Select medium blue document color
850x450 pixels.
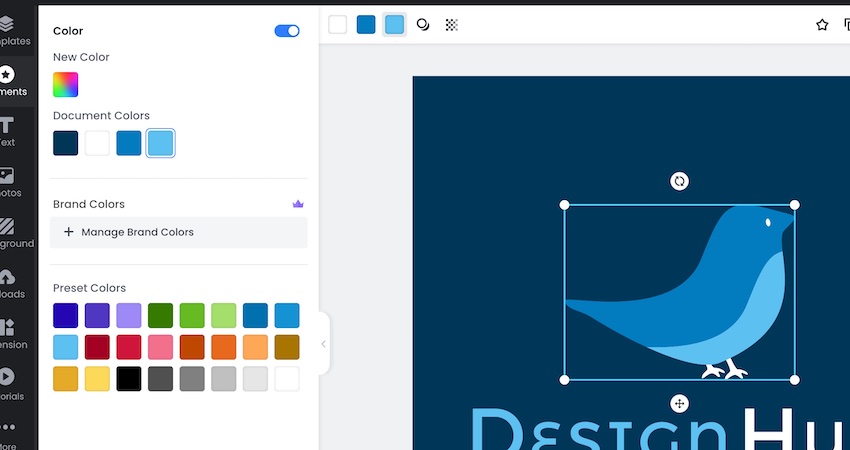tap(128, 143)
